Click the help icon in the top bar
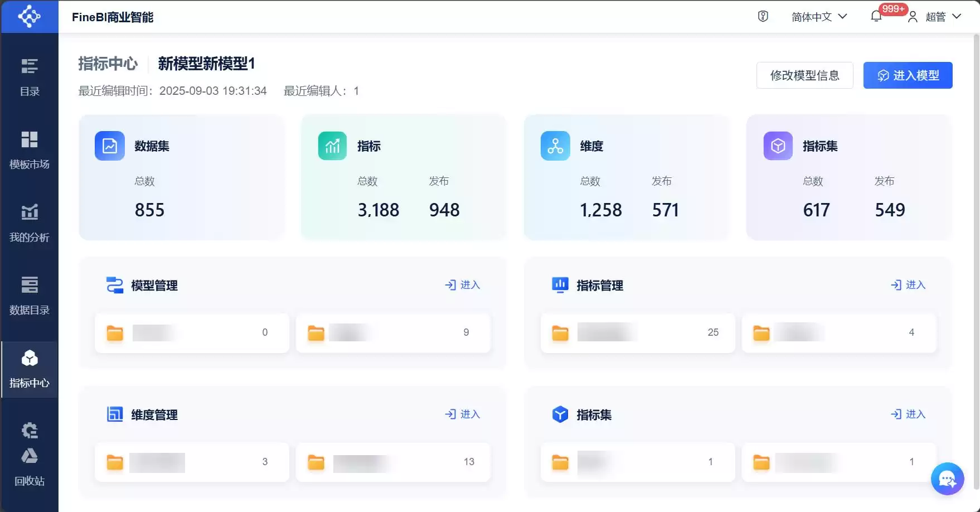Image resolution: width=980 pixels, height=512 pixels. 762,16
